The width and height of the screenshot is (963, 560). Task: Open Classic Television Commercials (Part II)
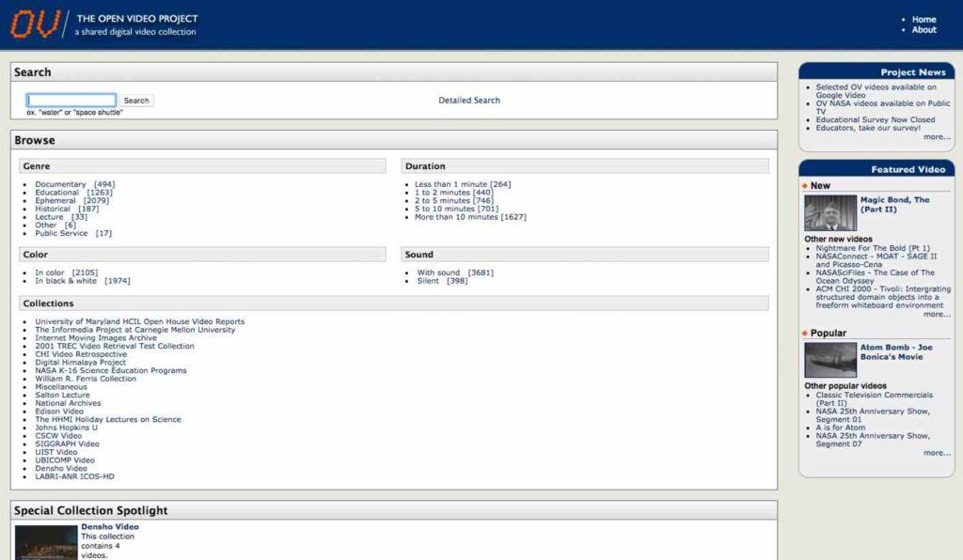[874, 396]
